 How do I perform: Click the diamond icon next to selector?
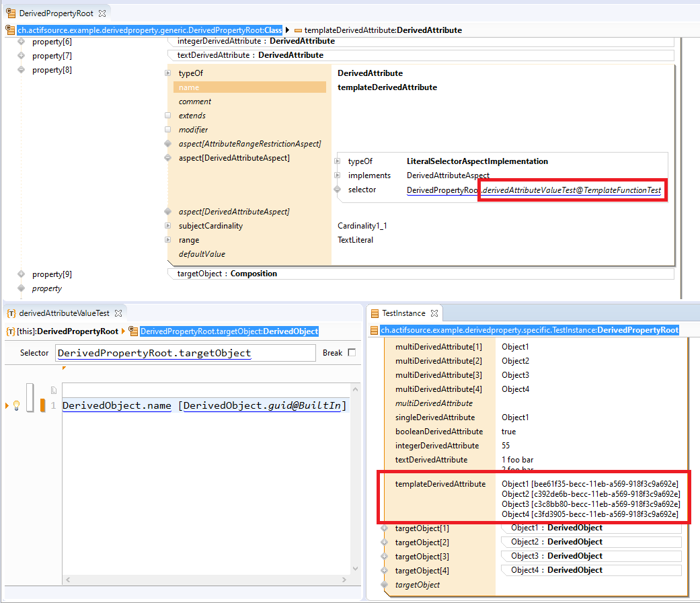pos(338,190)
